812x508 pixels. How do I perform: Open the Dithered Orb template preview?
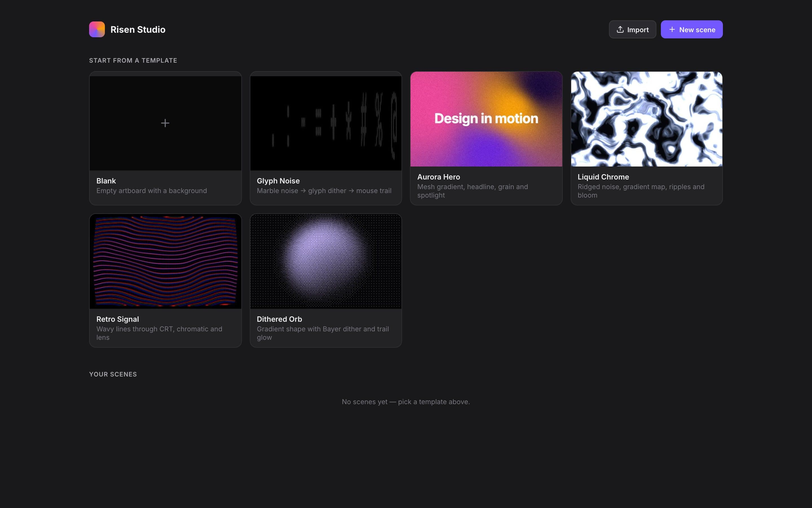click(326, 261)
